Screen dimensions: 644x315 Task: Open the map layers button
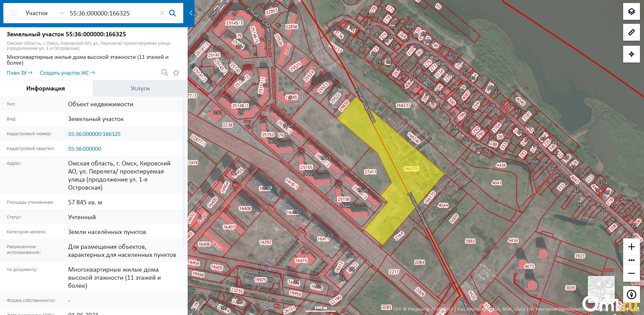631,12
